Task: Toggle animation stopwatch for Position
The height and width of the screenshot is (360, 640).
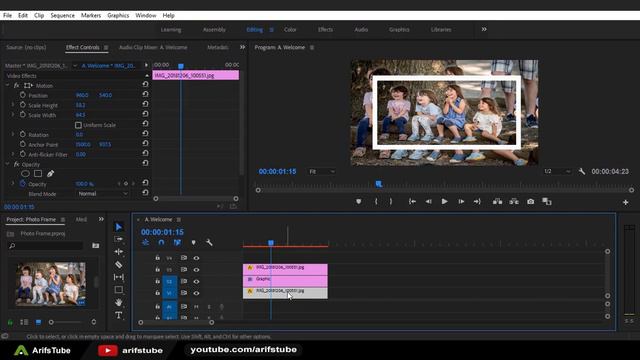Action: point(23,95)
